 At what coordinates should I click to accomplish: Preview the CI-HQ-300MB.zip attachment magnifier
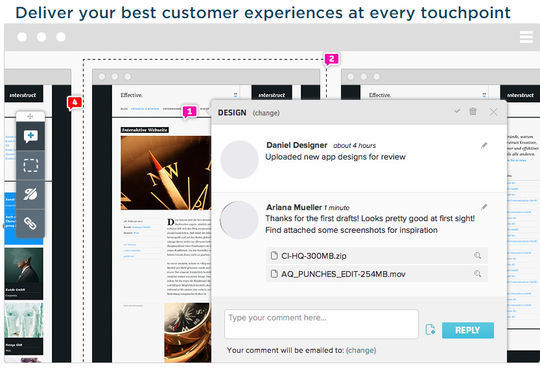pyautogui.click(x=477, y=256)
